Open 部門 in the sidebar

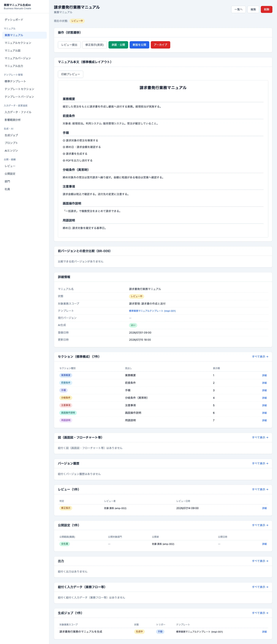pos(25,182)
